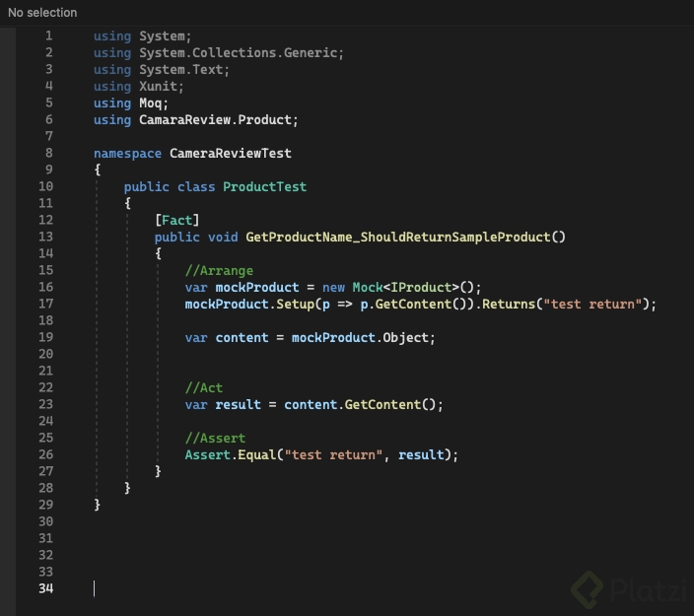Click the "test return" string on line 17
This screenshot has height=616, width=694.
[592, 304]
